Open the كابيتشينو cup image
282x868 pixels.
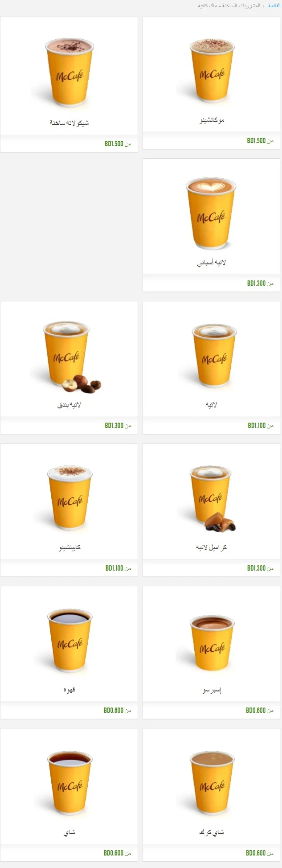click(69, 498)
